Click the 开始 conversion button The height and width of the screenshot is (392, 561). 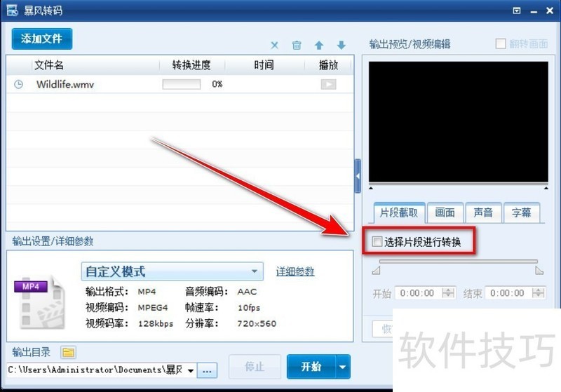coord(311,367)
